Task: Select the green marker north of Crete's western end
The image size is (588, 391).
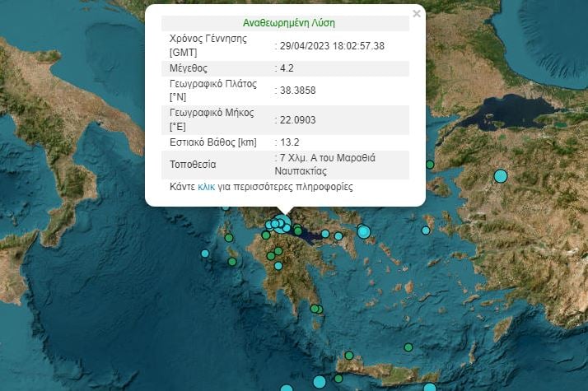Action: pyautogui.click(x=349, y=355)
